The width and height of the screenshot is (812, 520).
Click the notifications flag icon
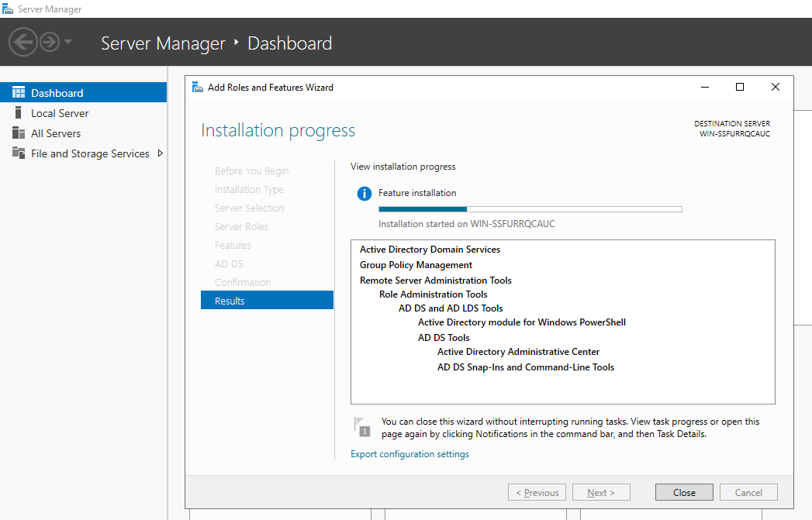361,427
